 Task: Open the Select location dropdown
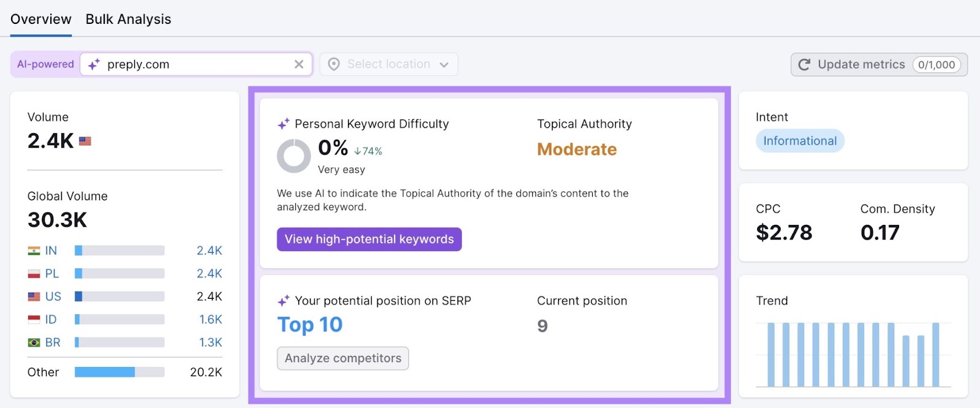(x=388, y=64)
